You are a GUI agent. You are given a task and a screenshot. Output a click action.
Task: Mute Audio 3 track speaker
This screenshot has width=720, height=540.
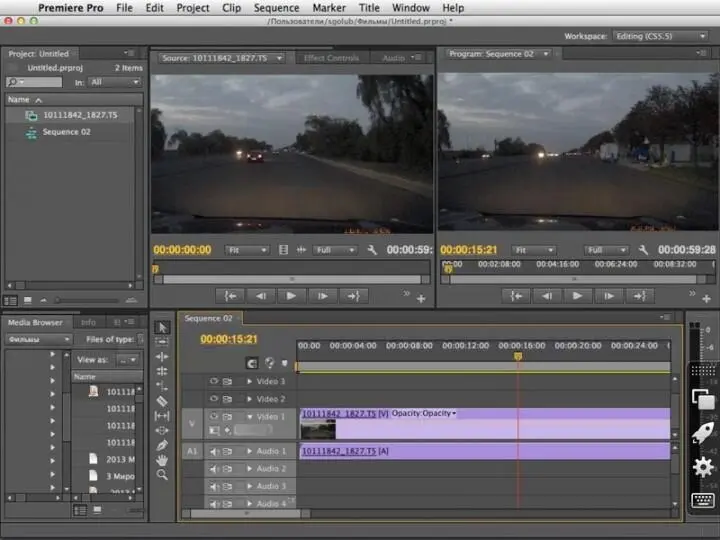tap(214, 486)
